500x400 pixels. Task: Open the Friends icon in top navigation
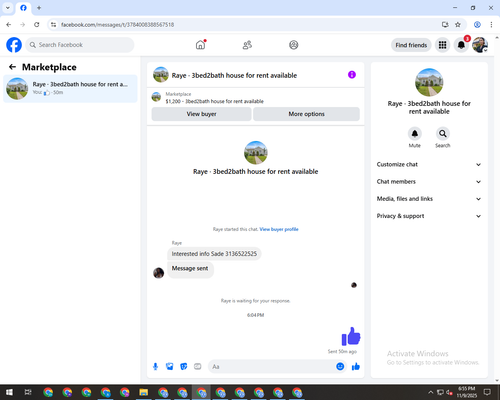tap(247, 45)
